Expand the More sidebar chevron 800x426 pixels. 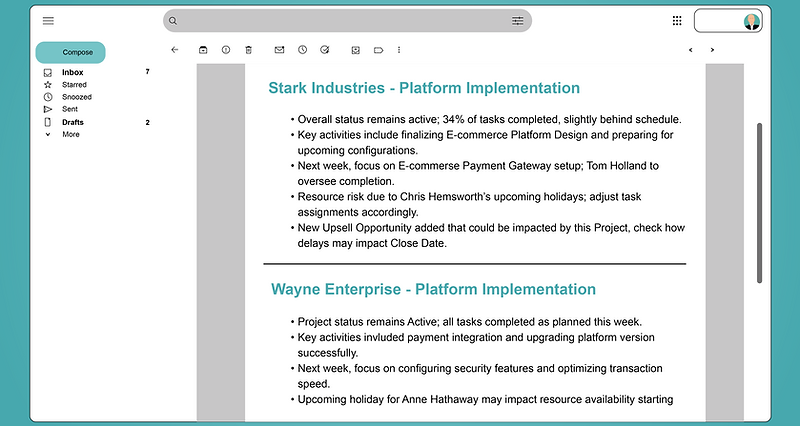(48, 135)
